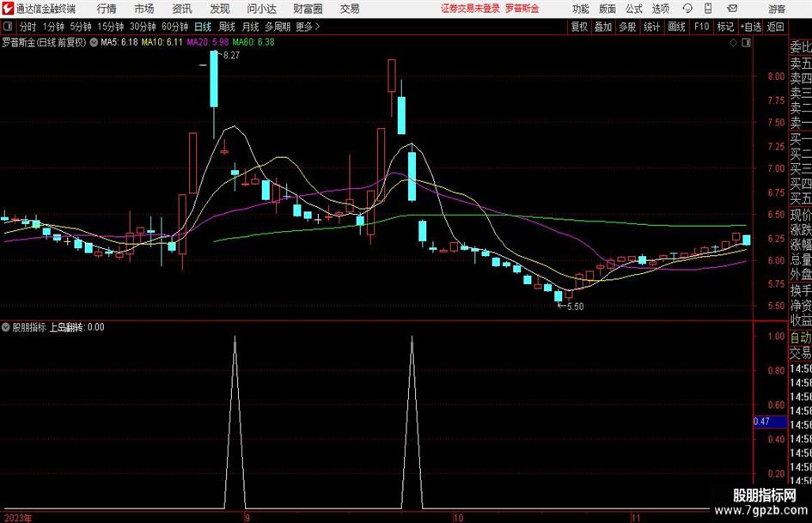Open the 发现 menu
Viewport: 812px width, 523px height.
(220, 9)
